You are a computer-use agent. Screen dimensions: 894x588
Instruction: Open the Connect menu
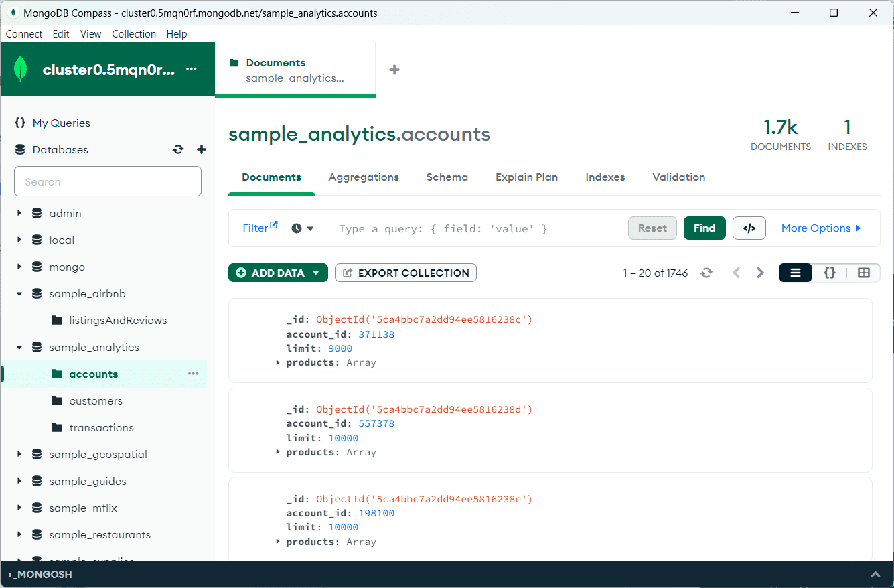pos(24,34)
